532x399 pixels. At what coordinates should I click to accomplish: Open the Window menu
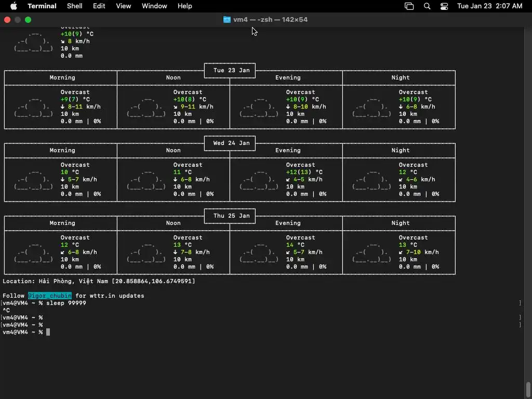[x=154, y=6]
